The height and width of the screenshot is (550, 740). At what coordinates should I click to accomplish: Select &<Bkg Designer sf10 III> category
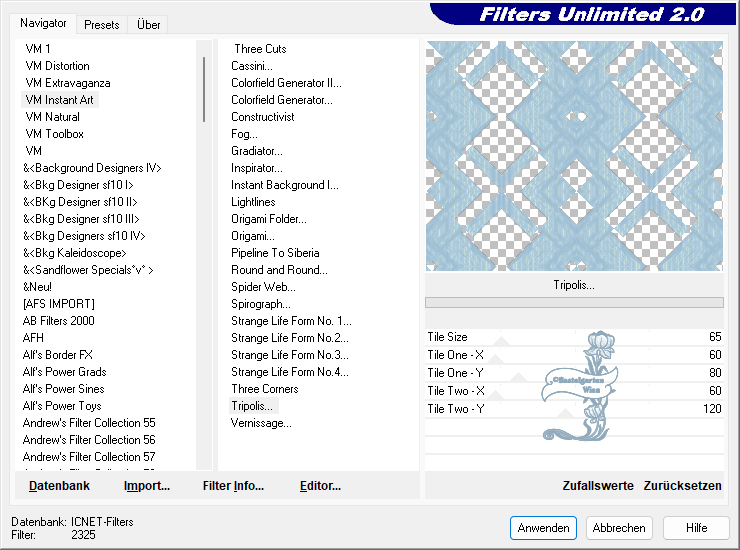(81, 219)
